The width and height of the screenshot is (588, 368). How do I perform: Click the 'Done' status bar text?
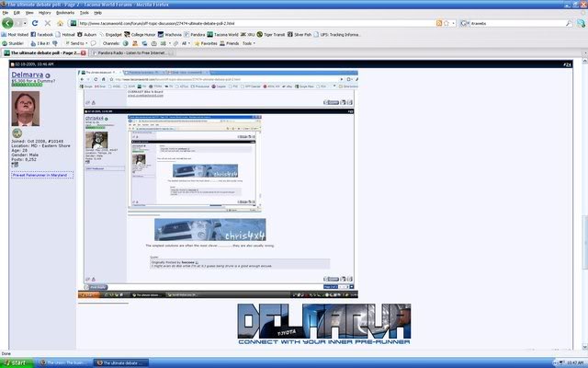tap(6, 353)
